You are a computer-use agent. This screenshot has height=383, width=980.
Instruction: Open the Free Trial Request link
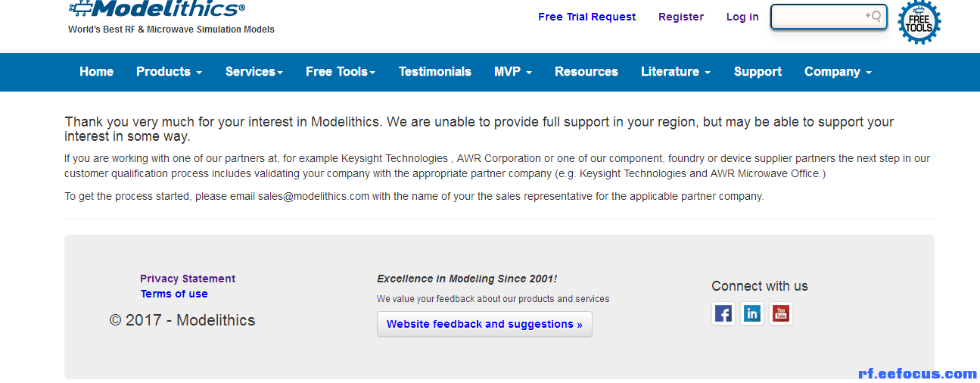pyautogui.click(x=587, y=17)
